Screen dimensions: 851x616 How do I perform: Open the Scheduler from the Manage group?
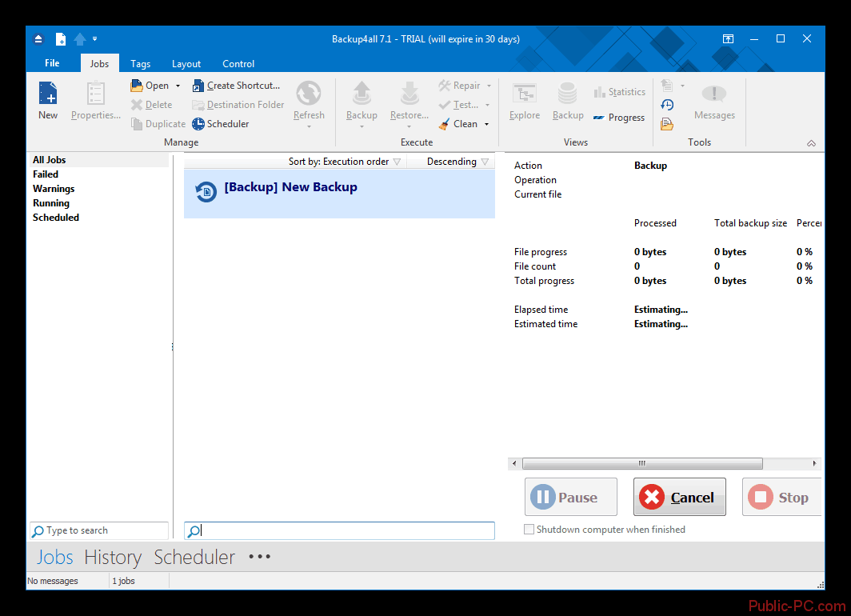[x=221, y=124]
